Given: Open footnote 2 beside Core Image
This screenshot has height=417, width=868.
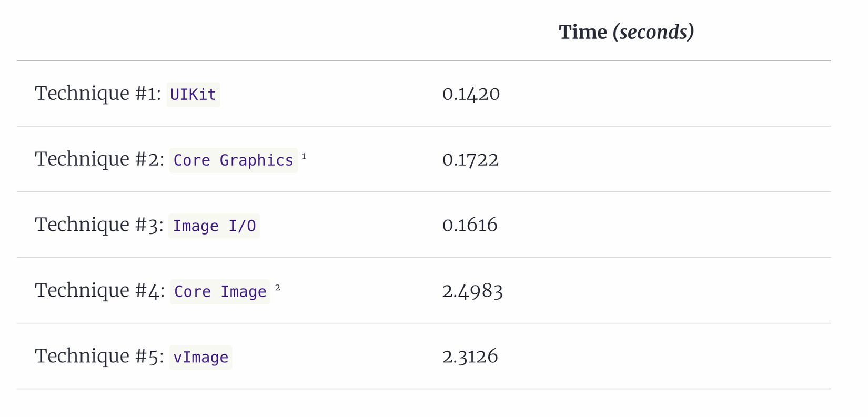Looking at the screenshot, I should point(278,288).
